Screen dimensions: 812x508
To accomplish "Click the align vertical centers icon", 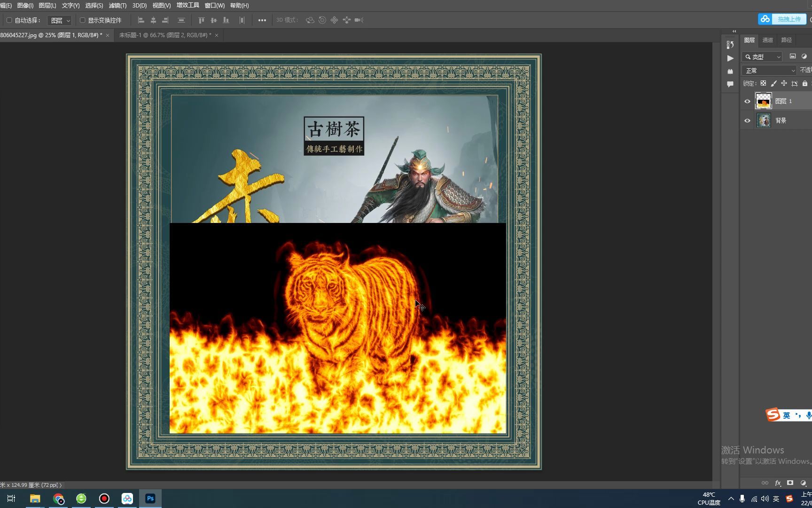I will (214, 20).
